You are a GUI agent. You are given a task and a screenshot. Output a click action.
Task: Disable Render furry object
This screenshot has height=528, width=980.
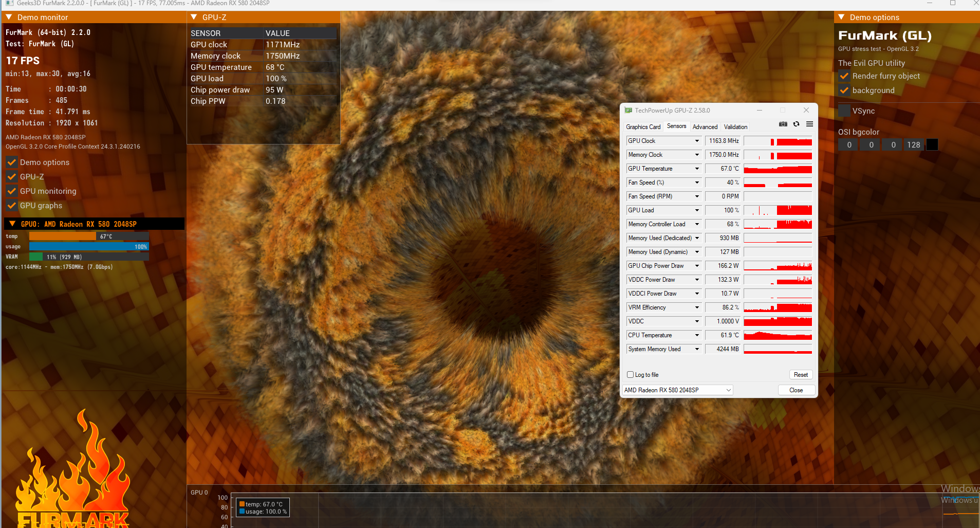pos(844,76)
